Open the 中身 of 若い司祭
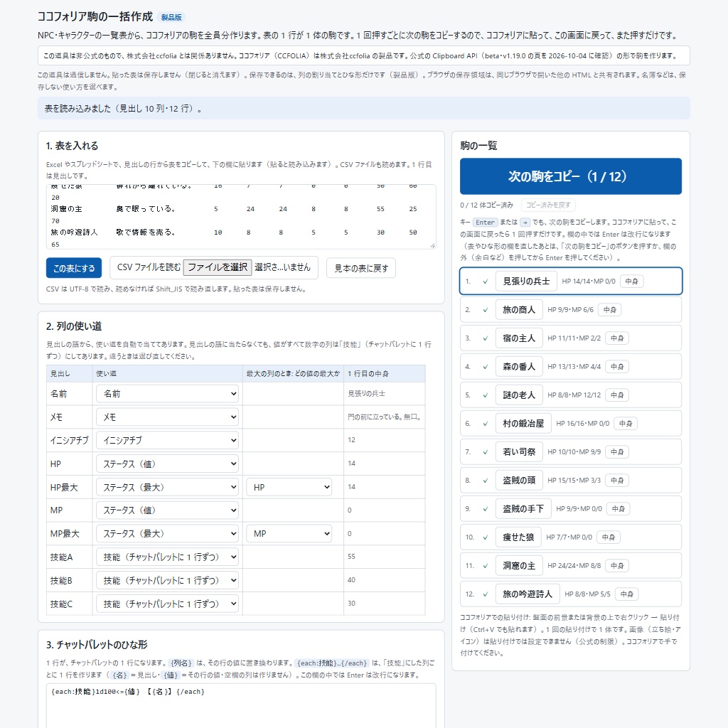This screenshot has width=728, height=728. point(617,451)
